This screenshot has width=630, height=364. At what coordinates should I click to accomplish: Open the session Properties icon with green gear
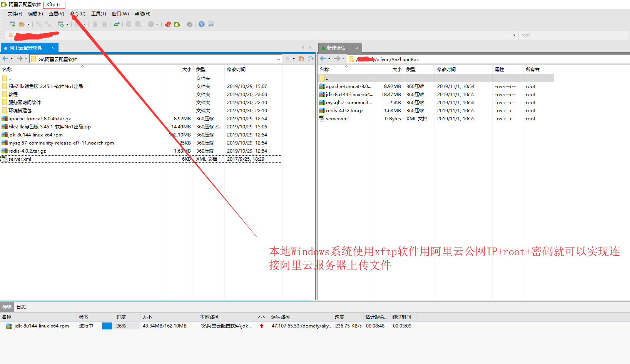[x=61, y=24]
